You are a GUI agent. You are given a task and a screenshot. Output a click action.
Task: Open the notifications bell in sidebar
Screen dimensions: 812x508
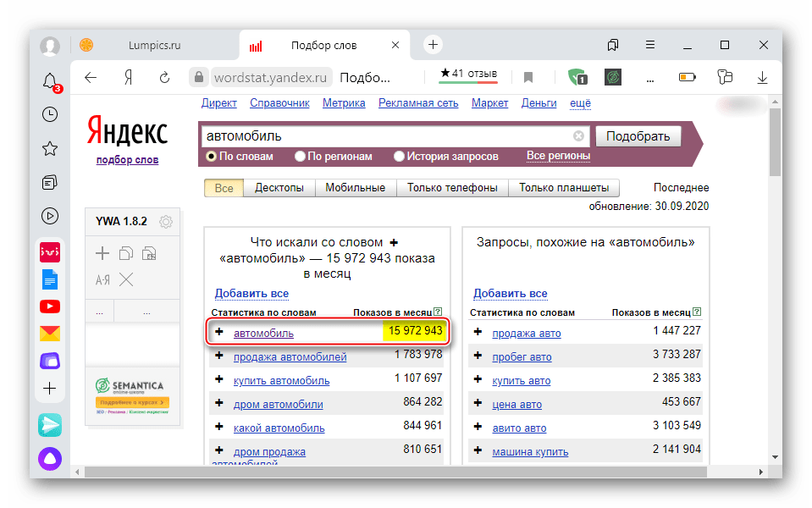click(50, 82)
